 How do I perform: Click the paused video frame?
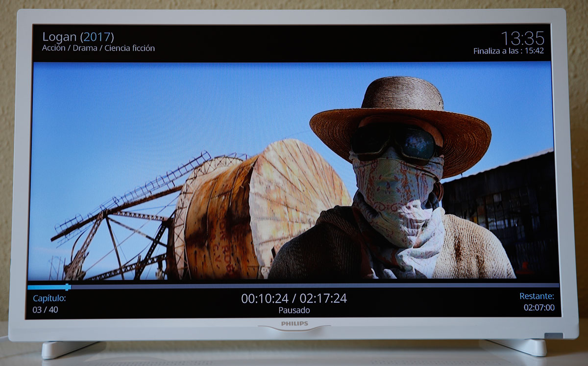294,171
